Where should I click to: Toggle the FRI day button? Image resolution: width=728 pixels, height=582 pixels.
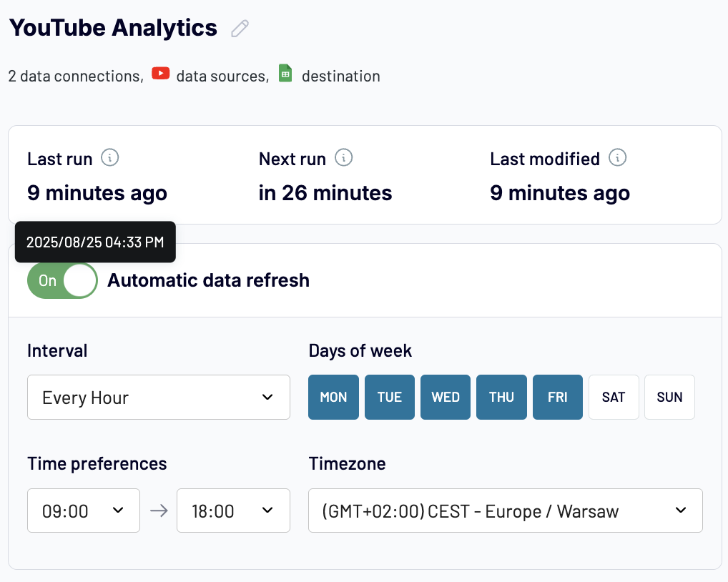coord(558,397)
